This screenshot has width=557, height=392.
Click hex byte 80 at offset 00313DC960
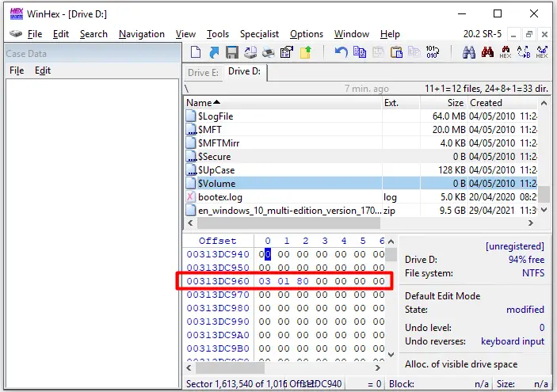[303, 281]
